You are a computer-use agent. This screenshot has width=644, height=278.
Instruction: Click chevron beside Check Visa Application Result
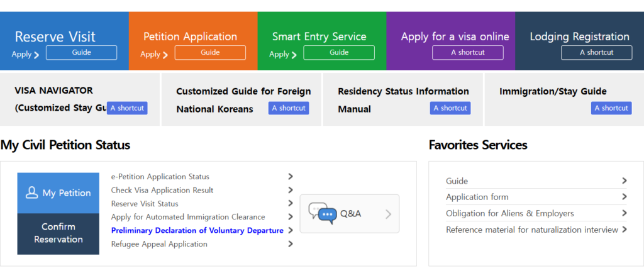[x=291, y=190]
